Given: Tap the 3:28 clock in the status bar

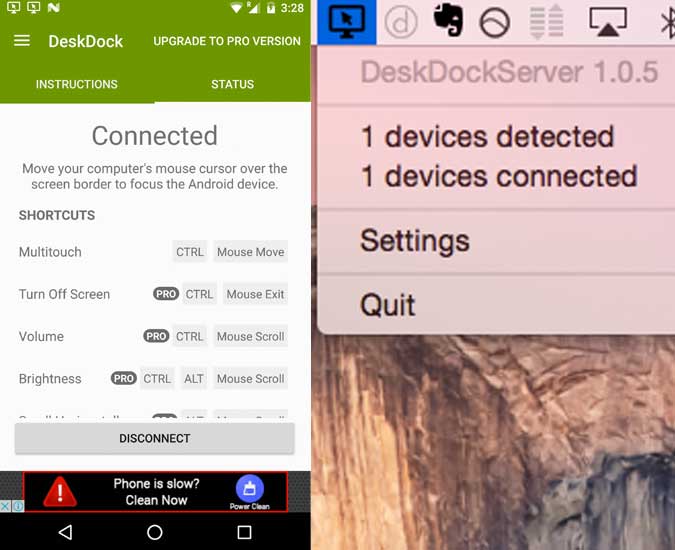Looking at the screenshot, I should (x=292, y=8).
